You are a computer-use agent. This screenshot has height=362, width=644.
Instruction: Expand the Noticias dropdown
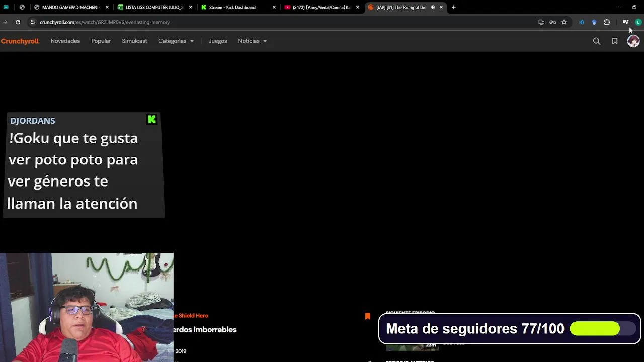(x=252, y=41)
